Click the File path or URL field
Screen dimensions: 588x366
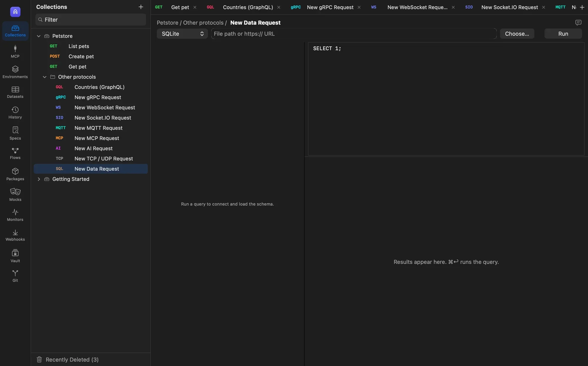pos(354,34)
